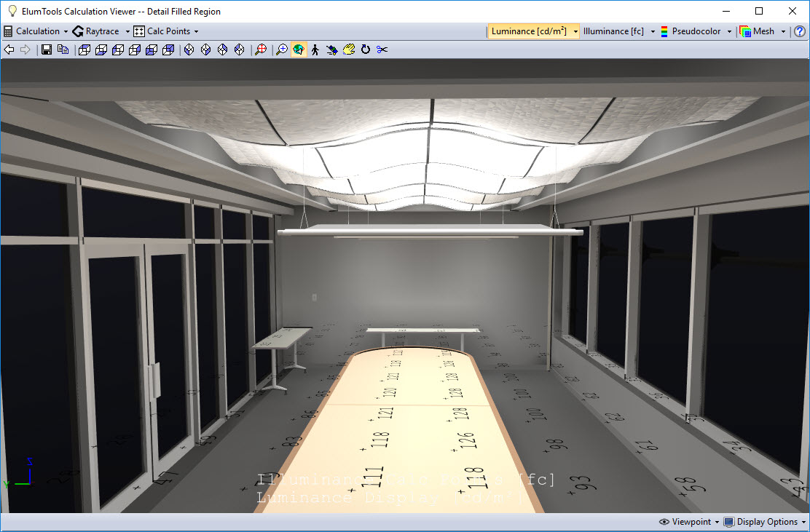Copy the view with the copy icon

63,49
